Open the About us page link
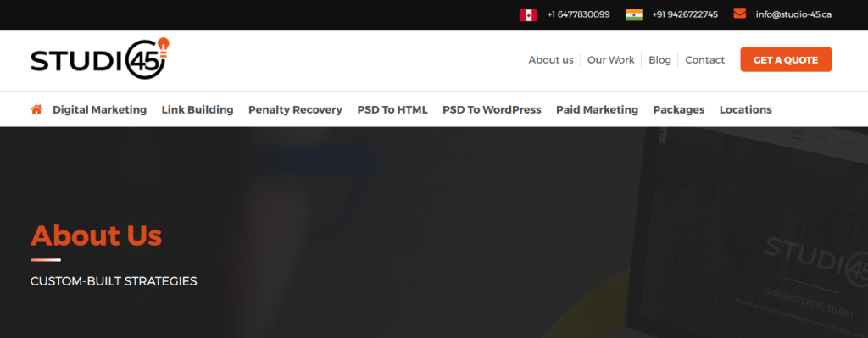 coord(551,60)
